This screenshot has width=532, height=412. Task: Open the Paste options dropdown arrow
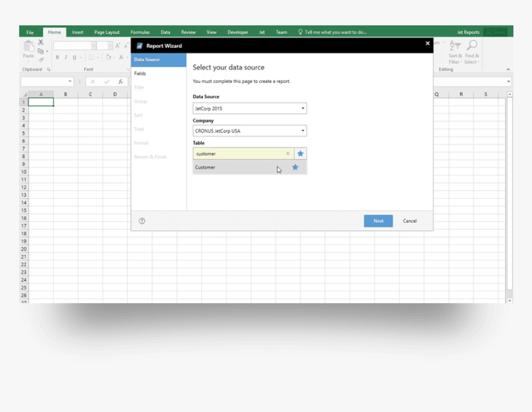pos(28,61)
